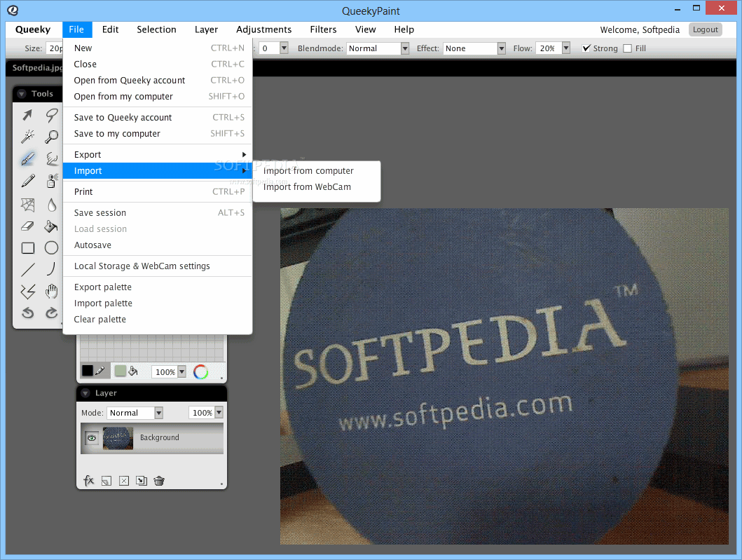742x560 pixels.
Task: Select the Background layer thumbnail
Action: coord(118,438)
